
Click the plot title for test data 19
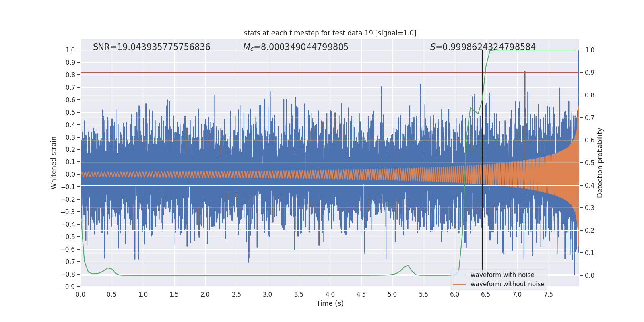point(330,33)
